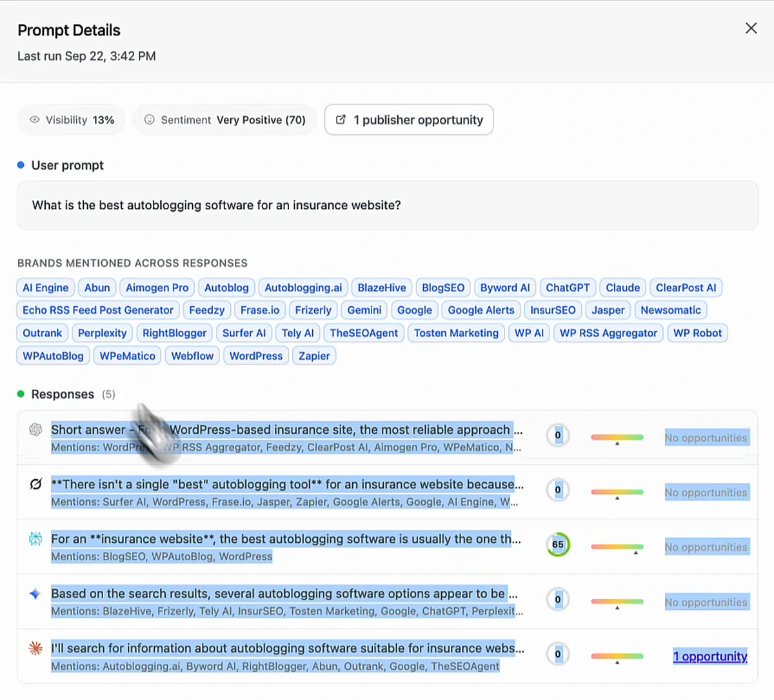The image size is (774, 700).
Task: Click the Sentiment Very Positive pill
Action: pyautogui.click(x=224, y=120)
